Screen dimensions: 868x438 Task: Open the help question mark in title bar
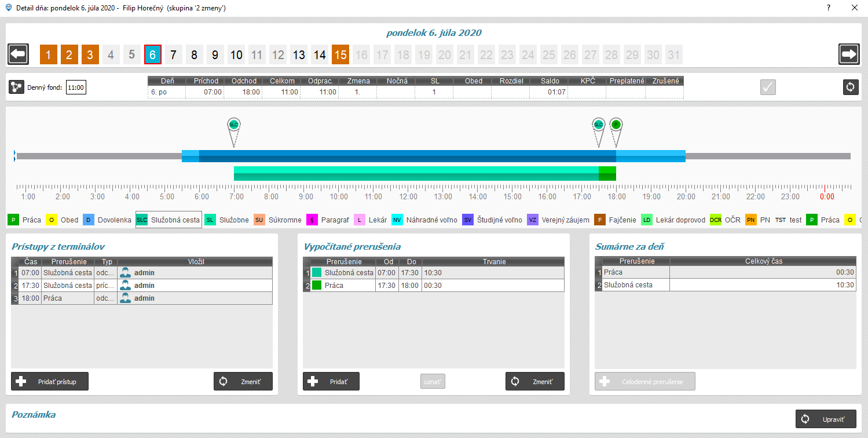pos(829,8)
